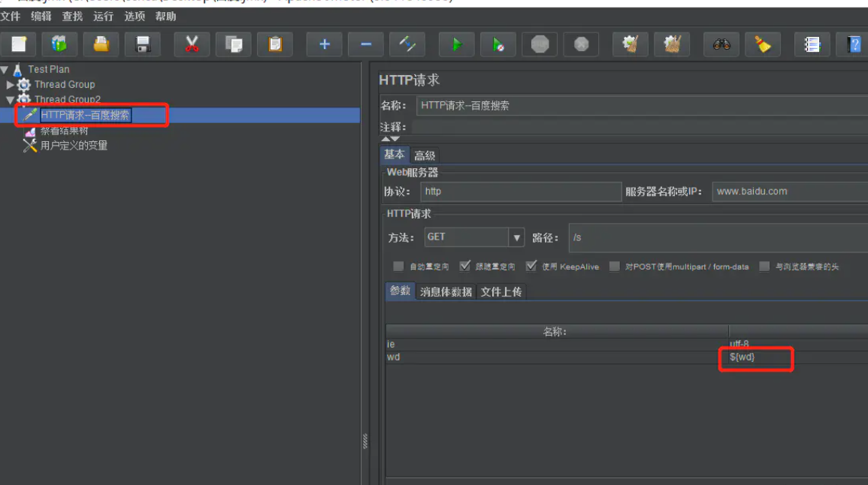Image resolution: width=868 pixels, height=485 pixels.
Task: Click the Save disk icon
Action: 142,45
